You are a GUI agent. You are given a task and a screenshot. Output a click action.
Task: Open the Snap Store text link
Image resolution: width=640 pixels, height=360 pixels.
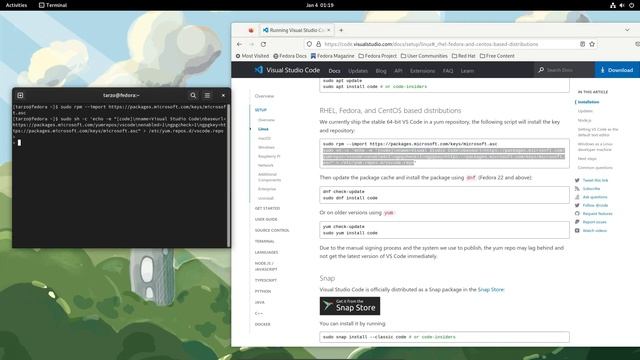(491, 289)
